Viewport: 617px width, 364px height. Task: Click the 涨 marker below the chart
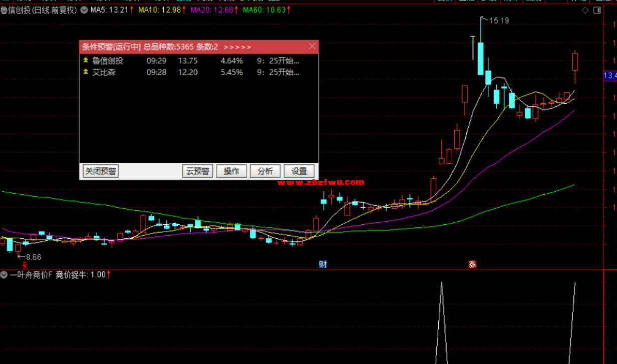(x=472, y=264)
